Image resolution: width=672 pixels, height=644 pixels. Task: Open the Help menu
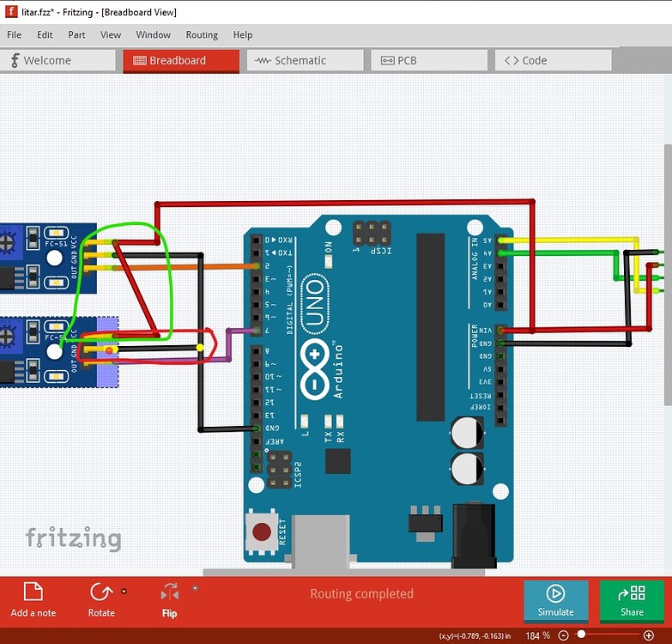click(x=243, y=34)
